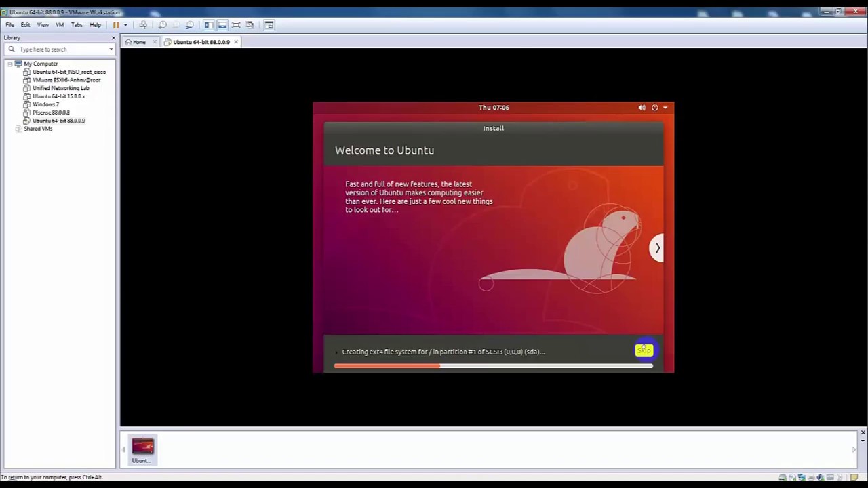Open the thumbnail bar options dropdown
The height and width of the screenshot is (488, 868).
[x=863, y=441]
